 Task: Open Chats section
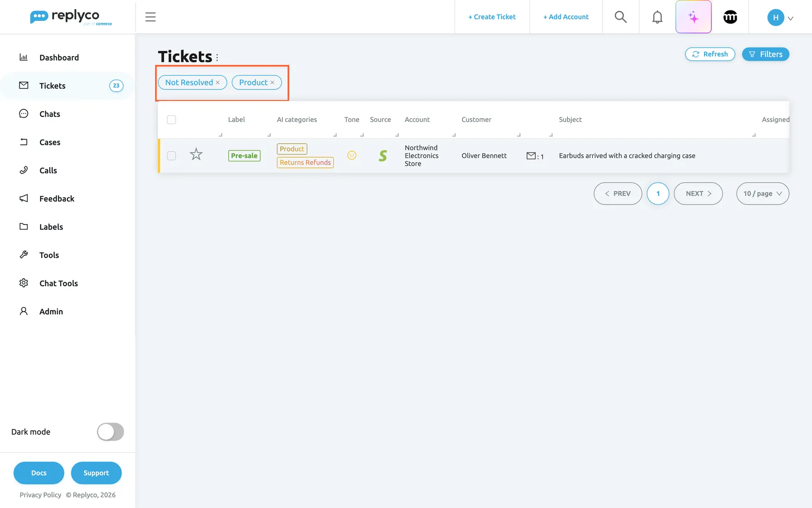click(50, 114)
